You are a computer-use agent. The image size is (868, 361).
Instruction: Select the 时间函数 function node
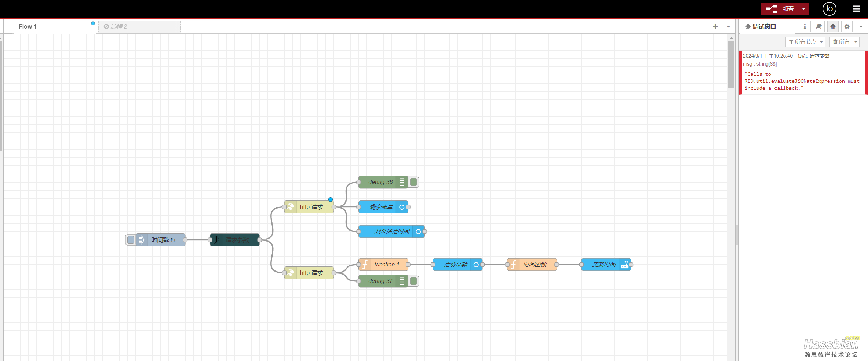(x=532, y=265)
